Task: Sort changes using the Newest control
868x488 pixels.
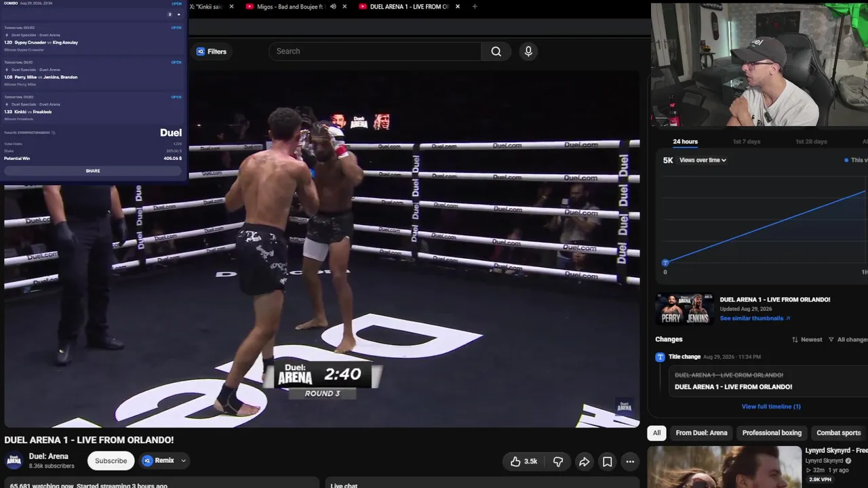Action: (807, 340)
